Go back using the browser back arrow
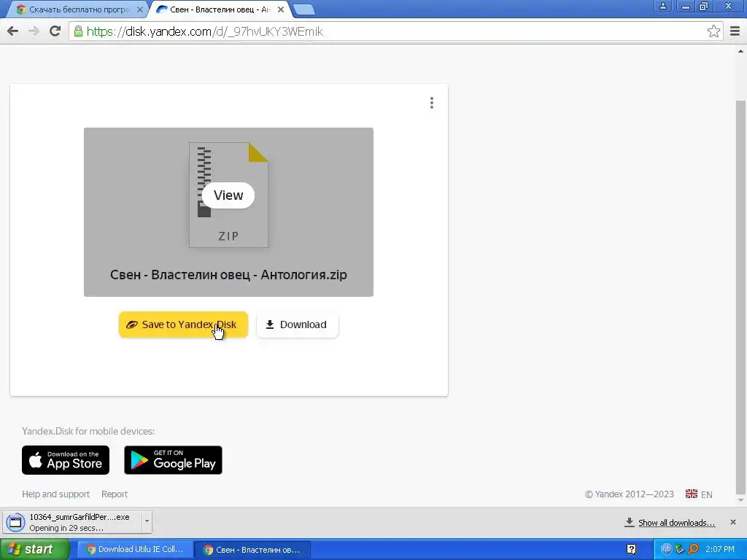The image size is (747, 560). 13,31
